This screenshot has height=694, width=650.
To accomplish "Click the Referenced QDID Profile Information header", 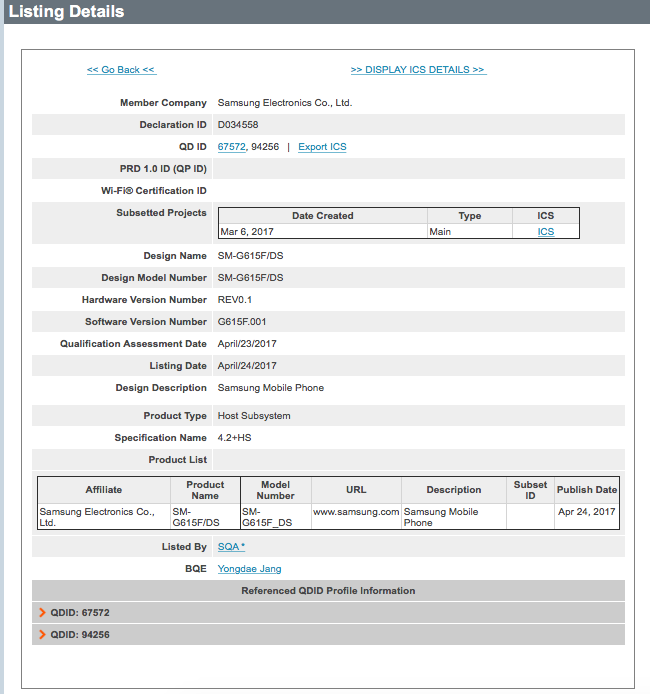I will pyautogui.click(x=328, y=591).
